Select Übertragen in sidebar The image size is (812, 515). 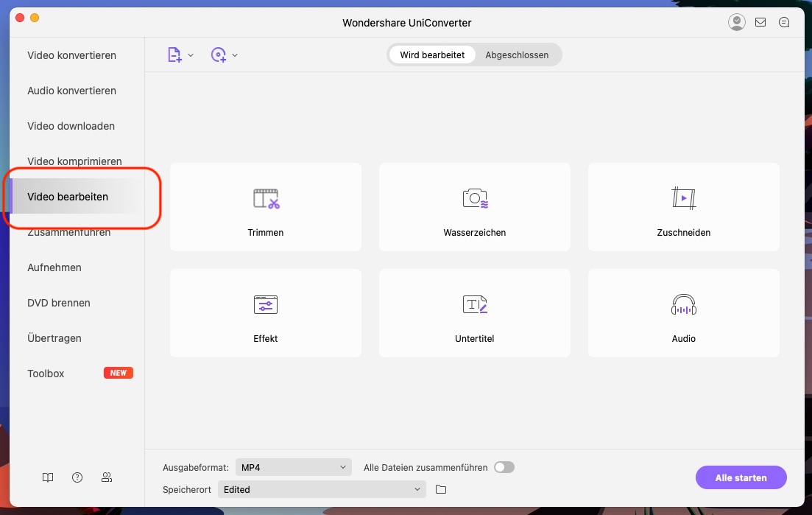[x=77, y=337]
